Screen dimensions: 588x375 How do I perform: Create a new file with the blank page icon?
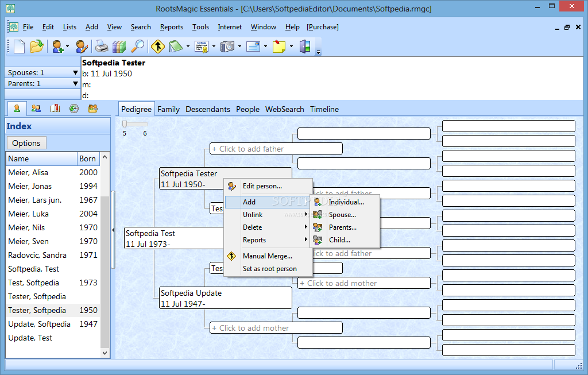tap(19, 47)
